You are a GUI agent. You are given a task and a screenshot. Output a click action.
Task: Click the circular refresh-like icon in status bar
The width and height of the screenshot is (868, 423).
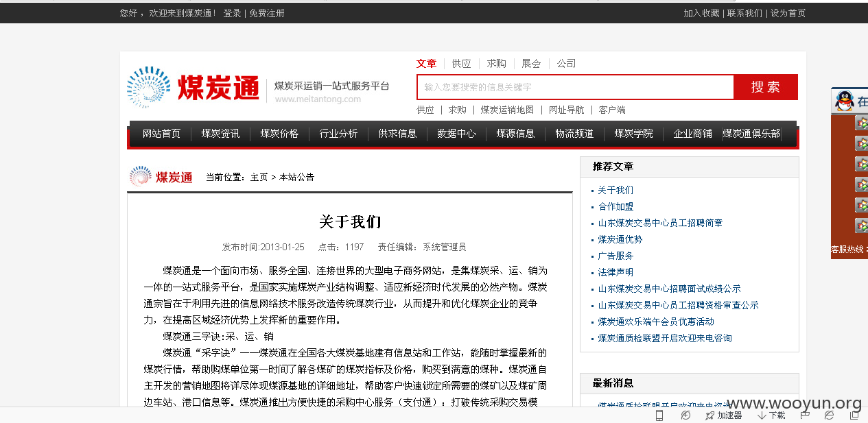pyautogui.click(x=685, y=415)
